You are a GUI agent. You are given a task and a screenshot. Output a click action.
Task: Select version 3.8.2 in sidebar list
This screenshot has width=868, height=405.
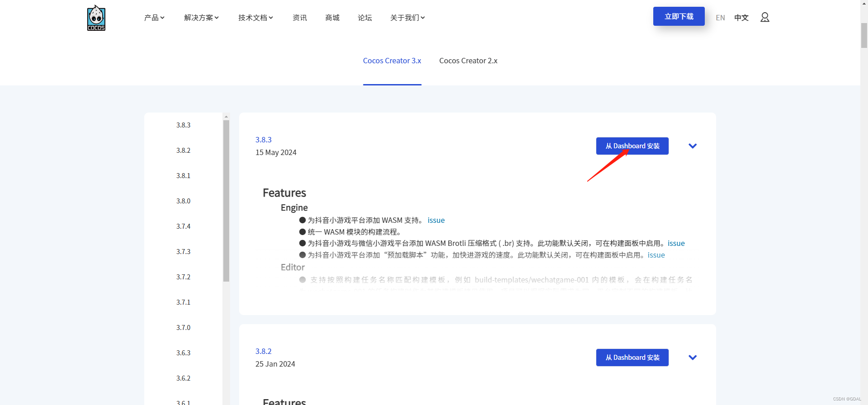[183, 151]
